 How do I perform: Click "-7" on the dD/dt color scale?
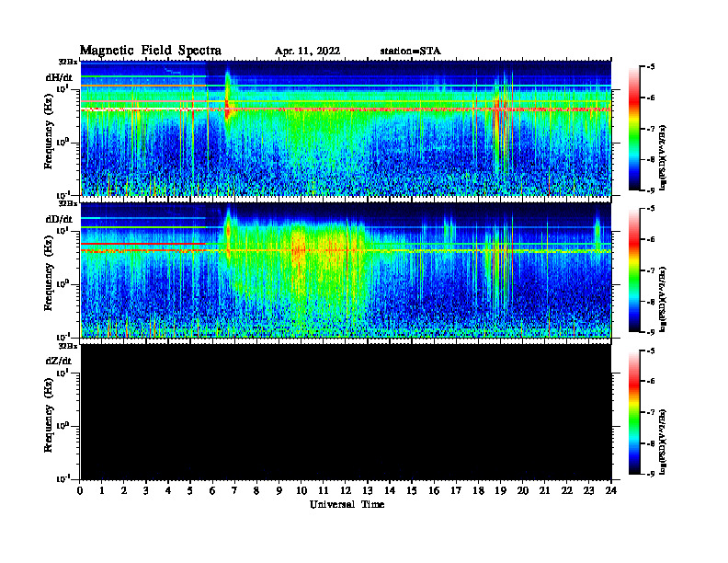[651, 270]
